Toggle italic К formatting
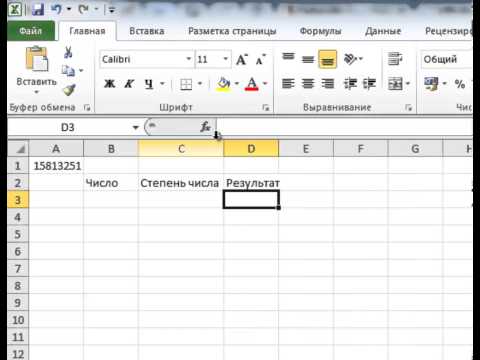 tap(129, 83)
